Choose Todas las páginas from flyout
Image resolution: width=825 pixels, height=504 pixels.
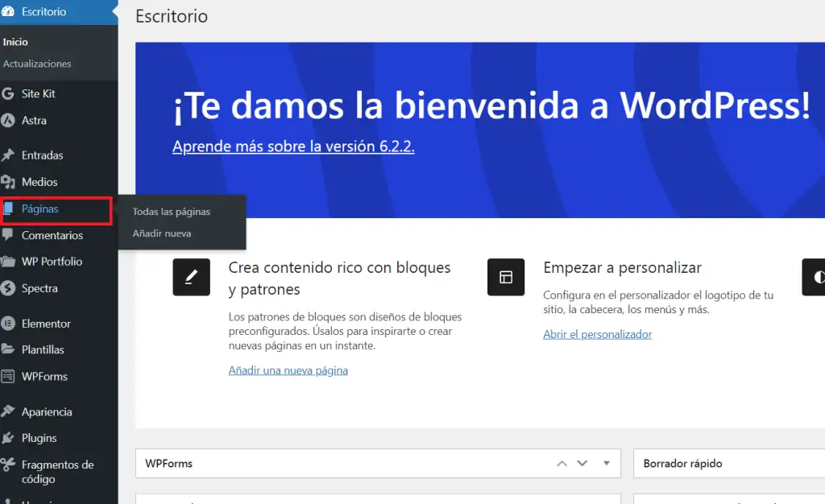172,212
